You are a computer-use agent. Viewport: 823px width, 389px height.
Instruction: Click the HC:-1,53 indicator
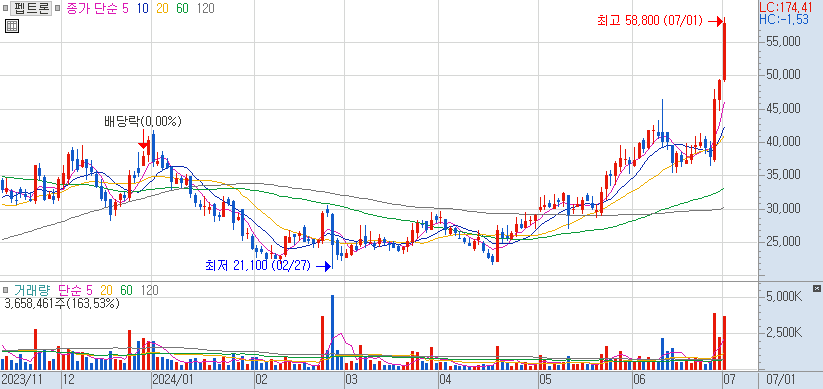point(784,18)
